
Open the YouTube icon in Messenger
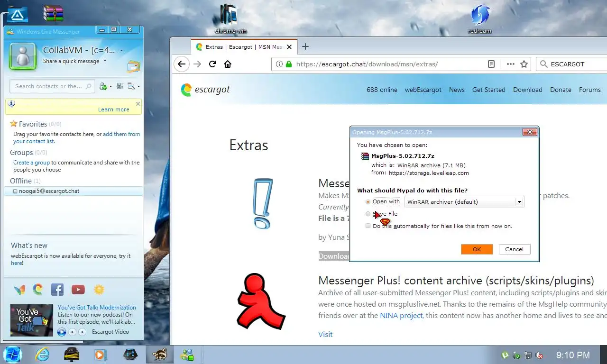click(x=78, y=289)
